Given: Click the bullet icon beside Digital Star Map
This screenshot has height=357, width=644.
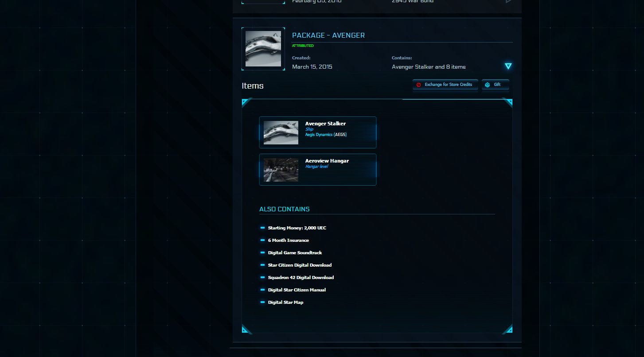Looking at the screenshot, I should coord(263,302).
